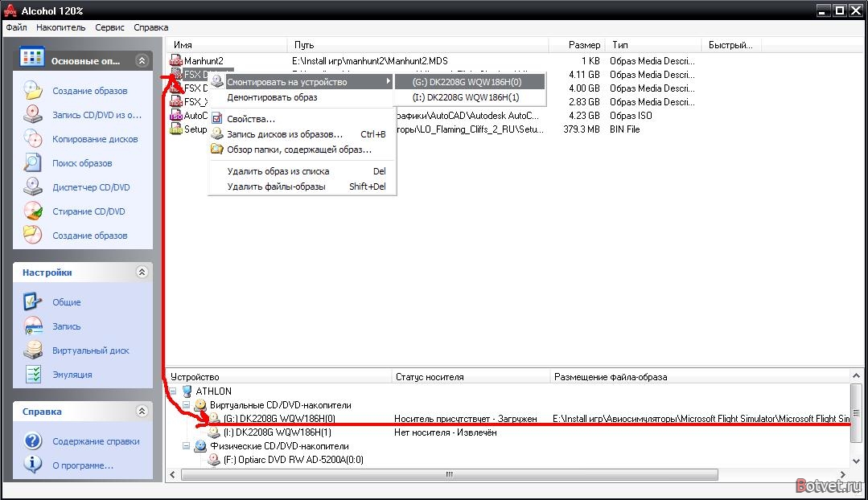Sort the image list by Путь column
Image resolution: width=868 pixels, height=500 pixels.
[x=418, y=45]
